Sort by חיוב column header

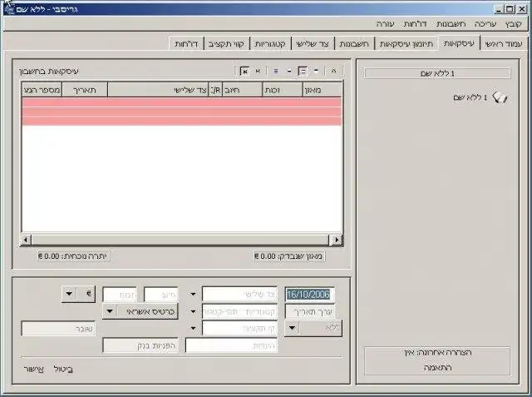pyautogui.click(x=242, y=90)
